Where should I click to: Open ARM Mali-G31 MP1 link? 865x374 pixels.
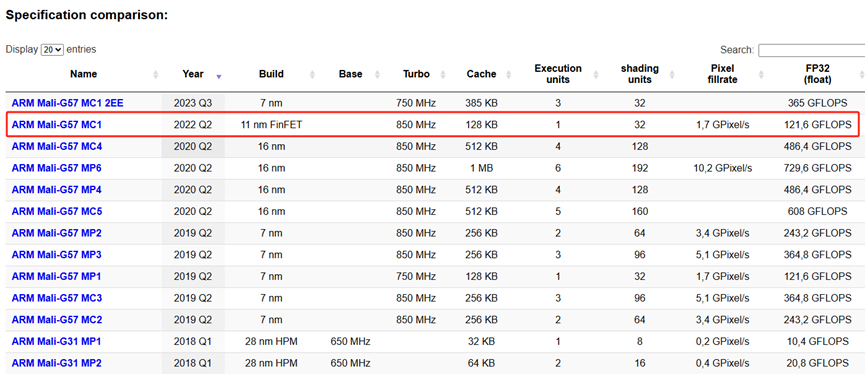click(x=56, y=341)
